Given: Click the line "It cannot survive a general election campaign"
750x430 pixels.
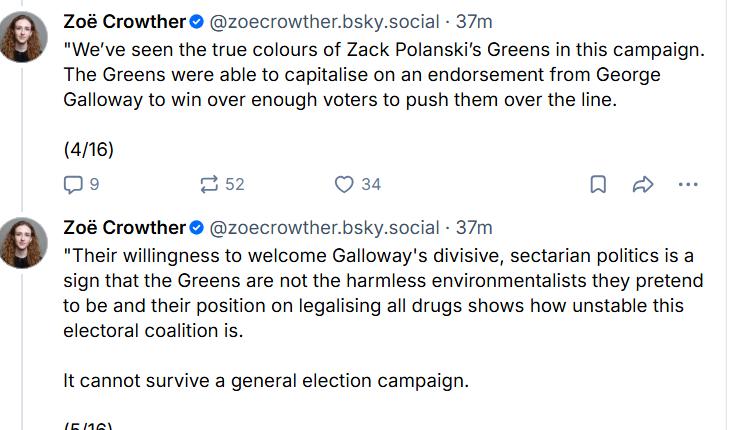Looking at the screenshot, I should 265,381.
